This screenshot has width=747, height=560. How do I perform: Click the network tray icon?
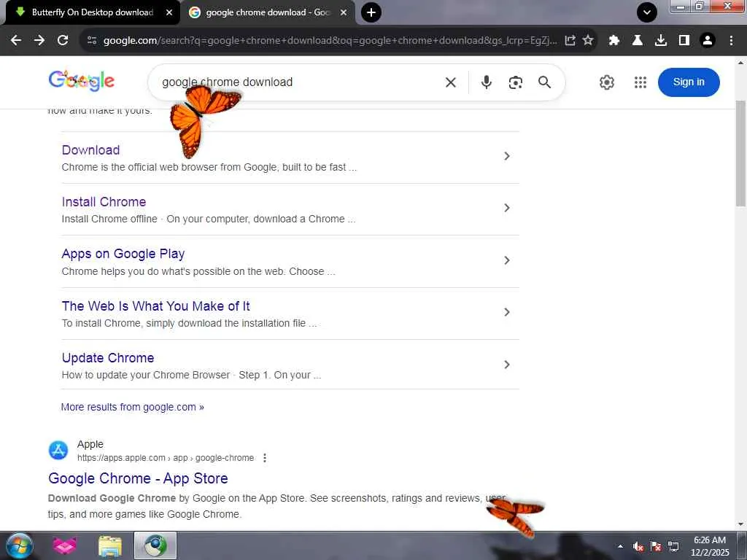pyautogui.click(x=673, y=547)
